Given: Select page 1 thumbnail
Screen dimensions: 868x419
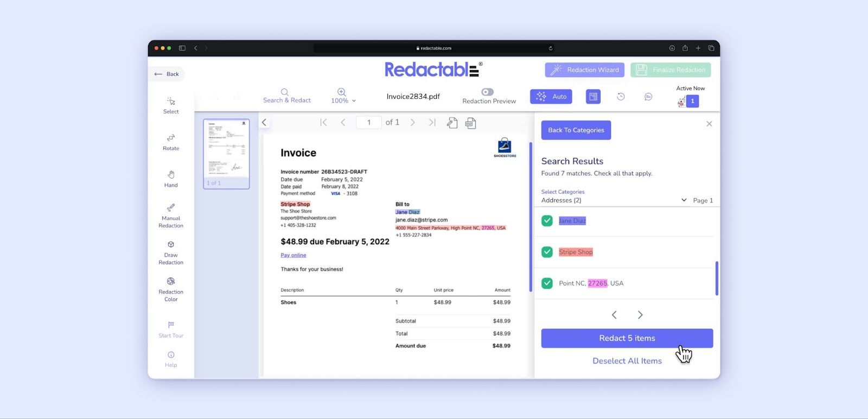Looking at the screenshot, I should click(226, 154).
